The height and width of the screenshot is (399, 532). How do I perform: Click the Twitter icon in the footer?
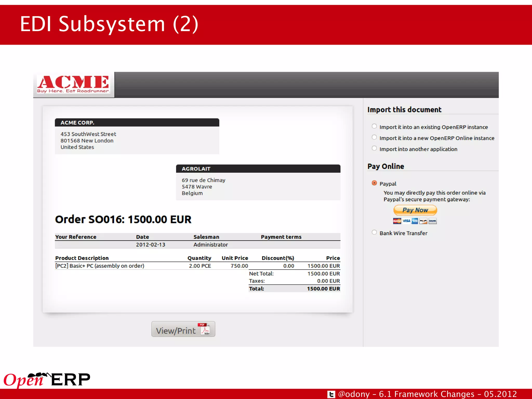coord(331,394)
